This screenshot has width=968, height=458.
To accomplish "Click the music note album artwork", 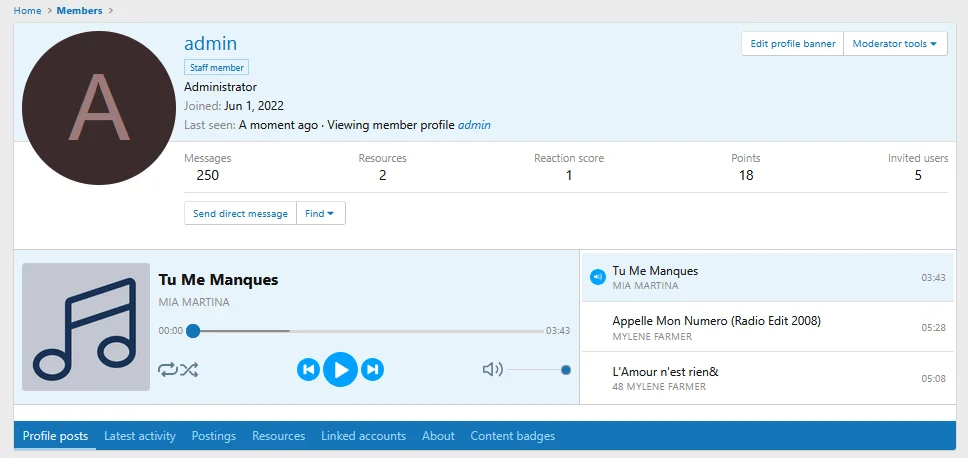I will (86, 327).
